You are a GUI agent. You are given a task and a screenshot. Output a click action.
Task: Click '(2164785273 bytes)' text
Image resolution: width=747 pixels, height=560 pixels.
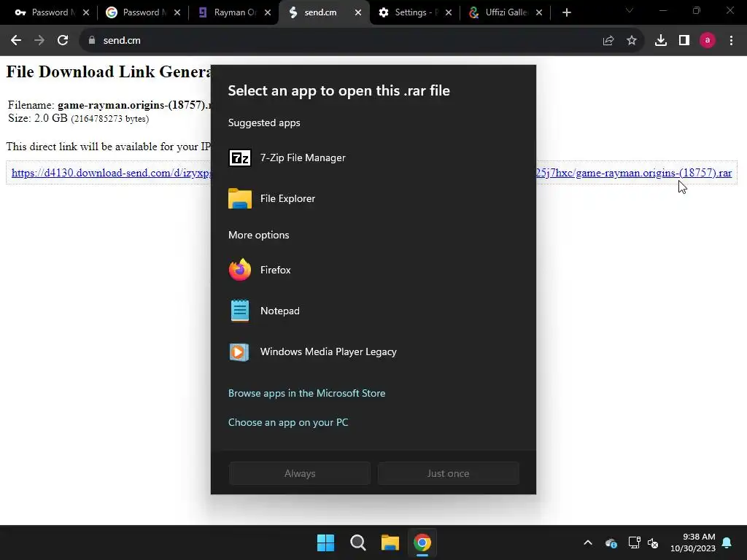[110, 119]
